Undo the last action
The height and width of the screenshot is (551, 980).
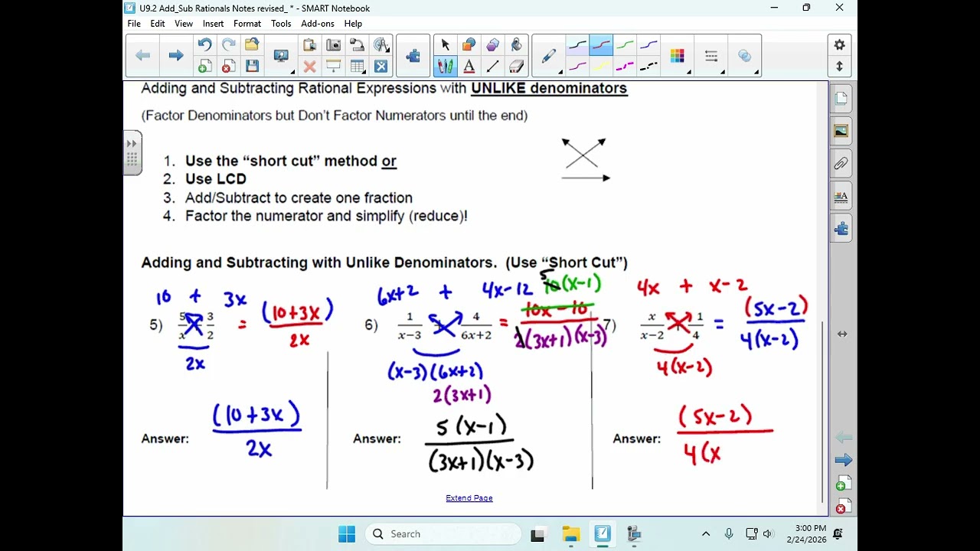tap(204, 45)
